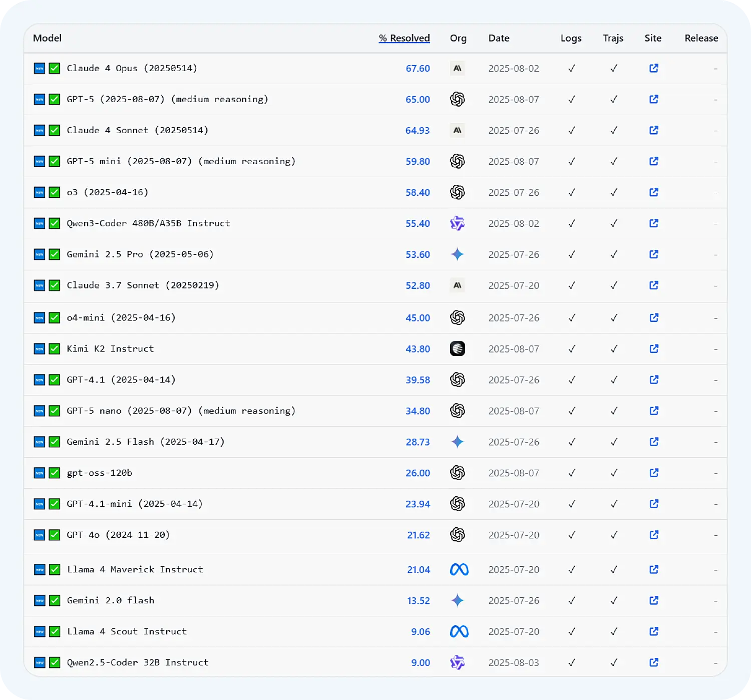The image size is (751, 700).
Task: Toggle green checkbox next to Gemini 2.0 flash
Action: coord(55,600)
